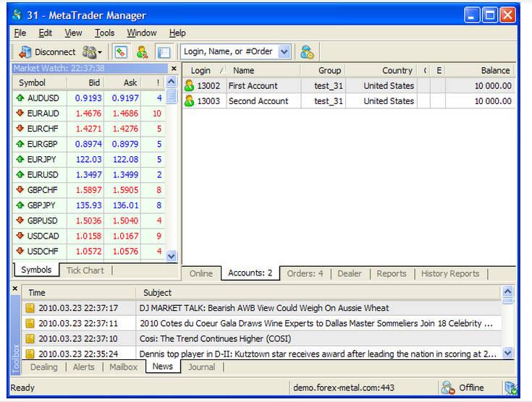The width and height of the screenshot is (532, 402).
Task: Open the View menu
Action: click(73, 33)
